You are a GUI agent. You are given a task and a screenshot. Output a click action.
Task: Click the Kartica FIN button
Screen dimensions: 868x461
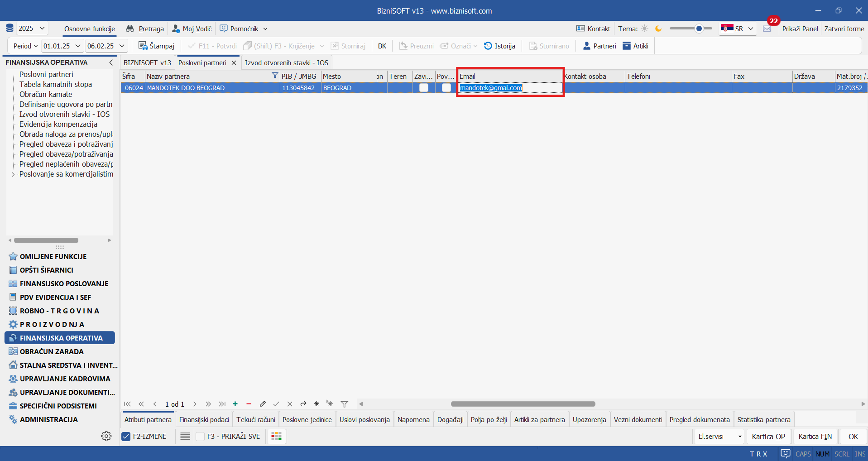coord(815,437)
